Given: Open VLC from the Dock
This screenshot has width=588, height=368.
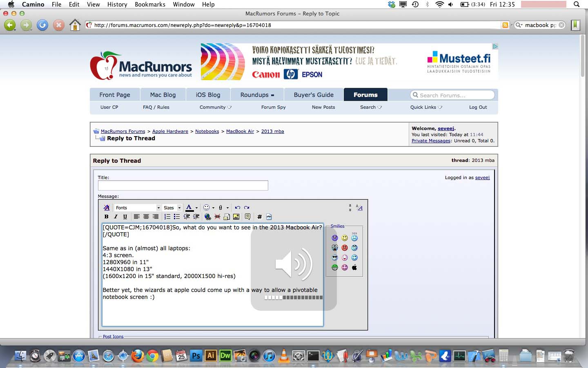Looking at the screenshot, I should point(283,356).
